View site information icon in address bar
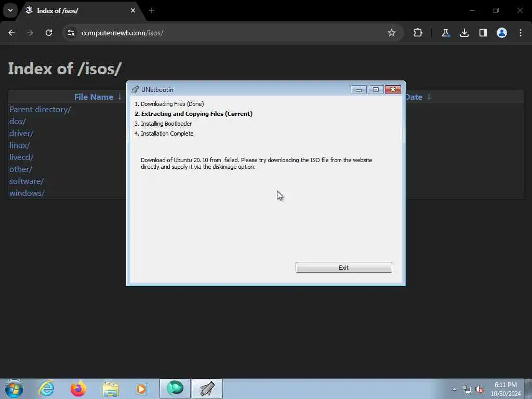 click(71, 33)
